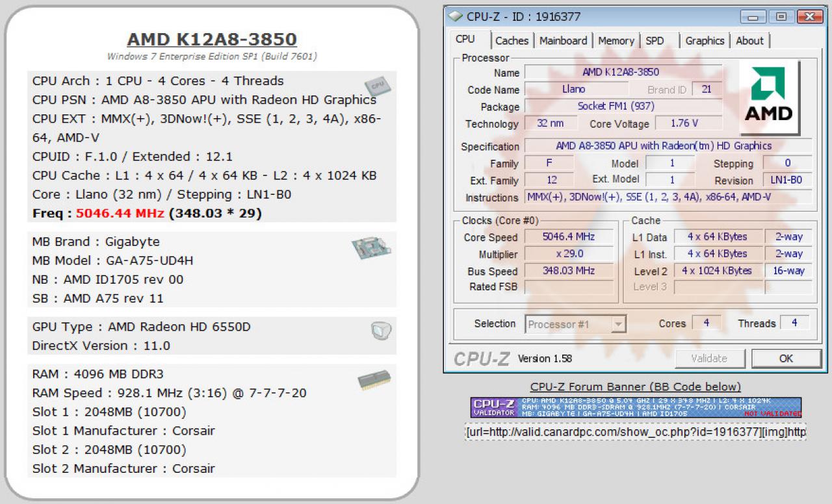Click the empty Rated FSB field
The image size is (832, 504).
tap(569, 287)
